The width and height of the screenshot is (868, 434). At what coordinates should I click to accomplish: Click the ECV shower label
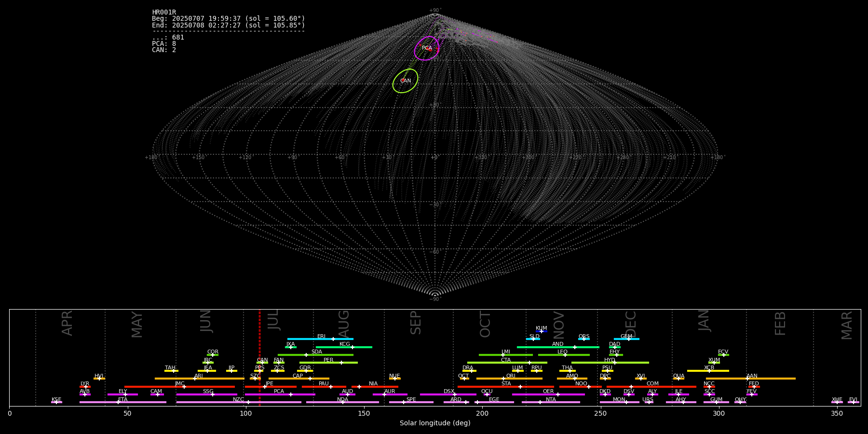point(723,352)
